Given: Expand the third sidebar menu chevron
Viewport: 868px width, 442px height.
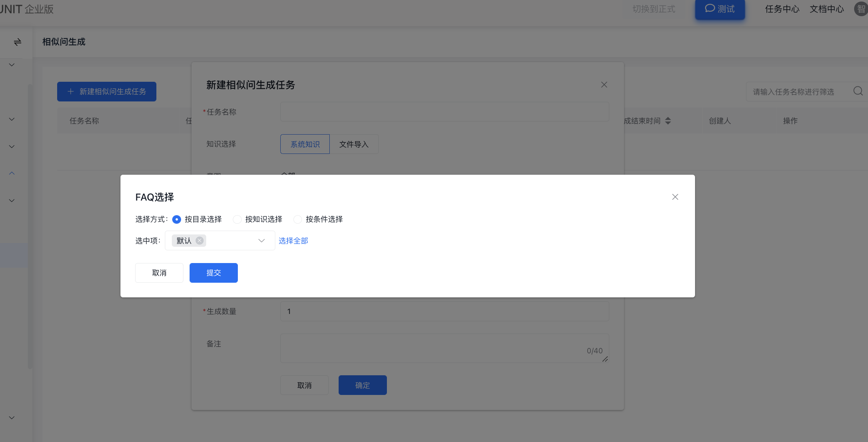Looking at the screenshot, I should point(12,147).
